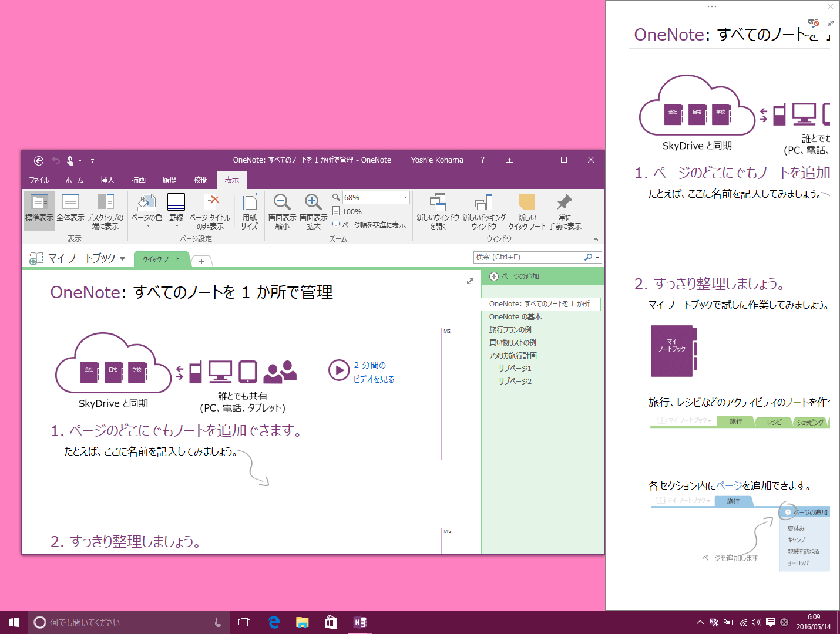Click the three-dot handle atop docked window
Viewport: 840px width, 634px height.
(x=712, y=6)
